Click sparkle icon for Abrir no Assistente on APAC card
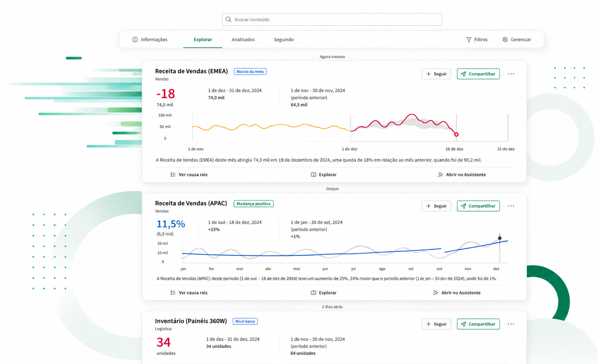The width and height of the screenshot is (598, 364). pos(436,293)
